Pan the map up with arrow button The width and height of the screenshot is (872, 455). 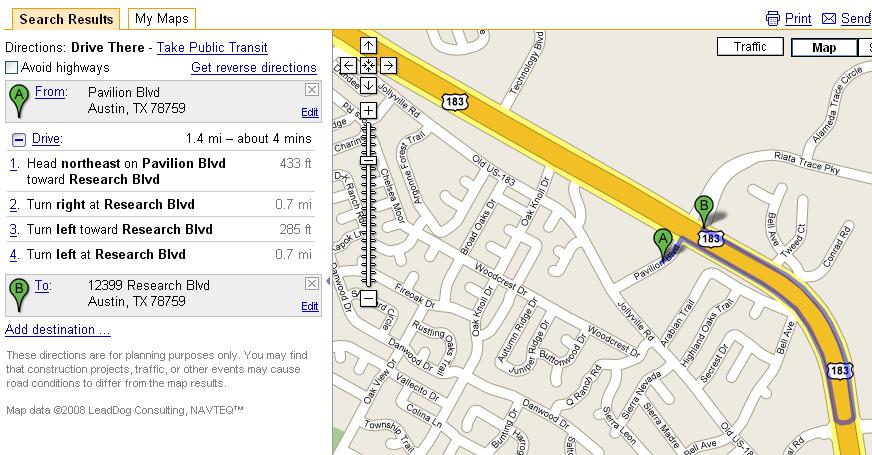pyautogui.click(x=368, y=46)
